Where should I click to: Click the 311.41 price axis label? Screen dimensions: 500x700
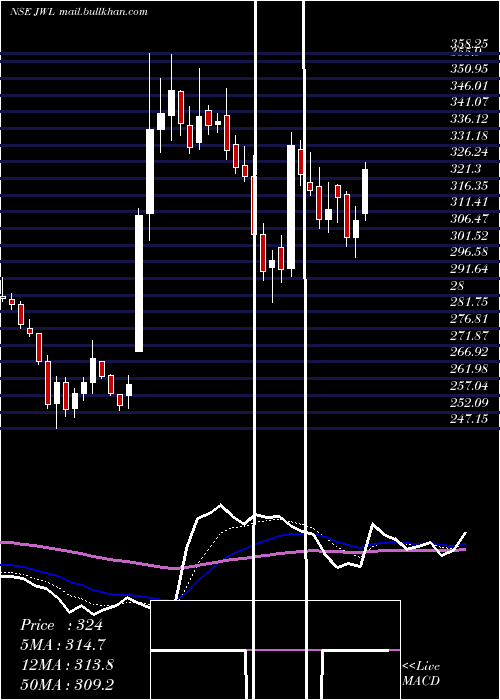(469, 202)
